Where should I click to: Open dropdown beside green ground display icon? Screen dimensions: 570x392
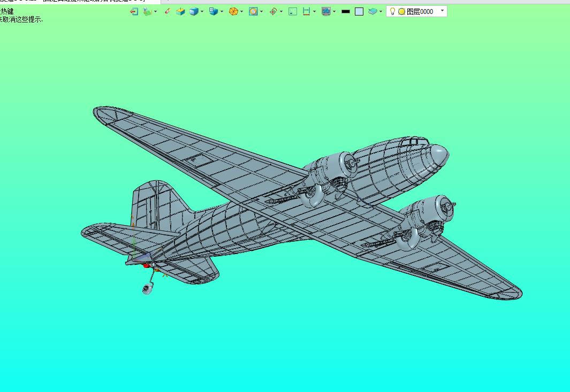point(156,12)
